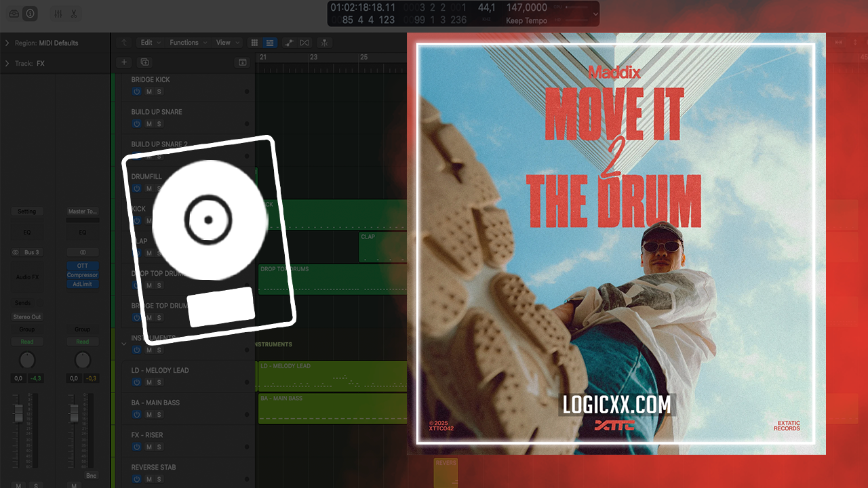Open the Library panel icon

tap(14, 14)
